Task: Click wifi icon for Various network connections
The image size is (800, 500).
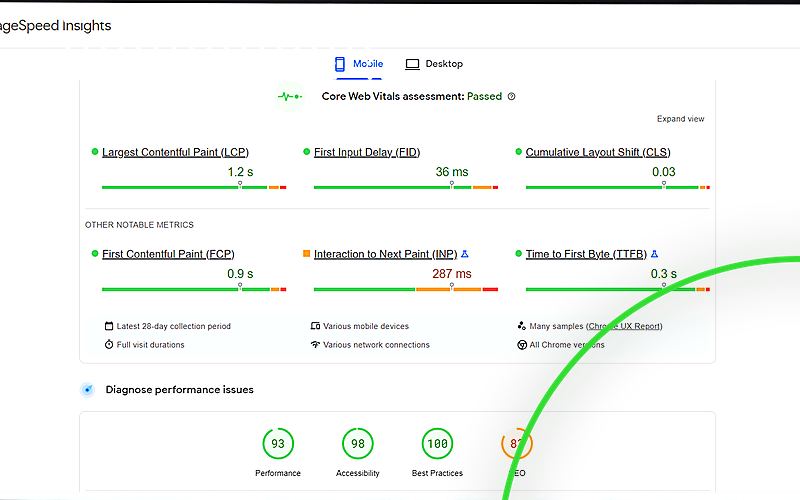Action: 315,344
